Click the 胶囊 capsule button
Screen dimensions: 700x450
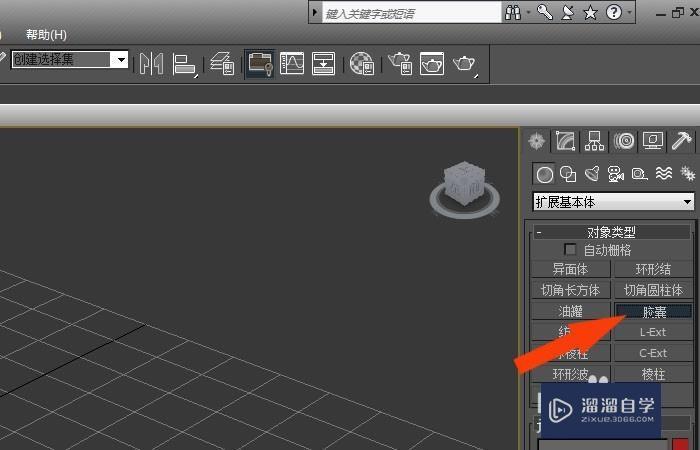[653, 311]
